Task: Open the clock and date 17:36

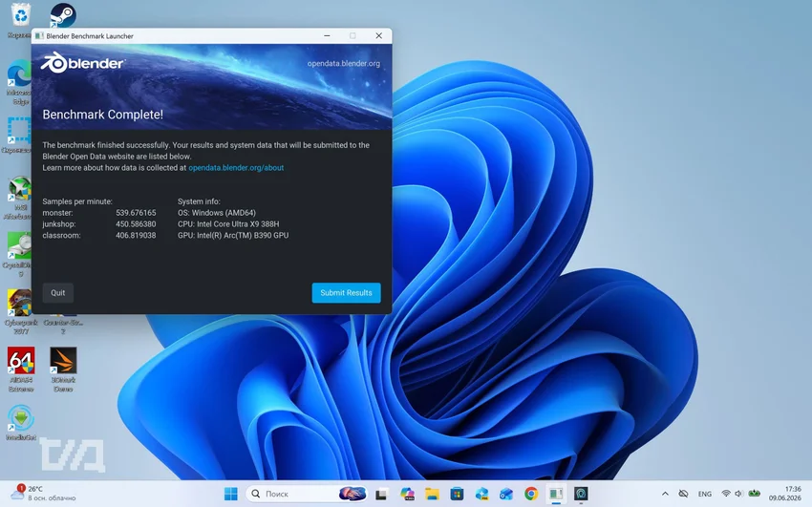Action: tap(784, 493)
